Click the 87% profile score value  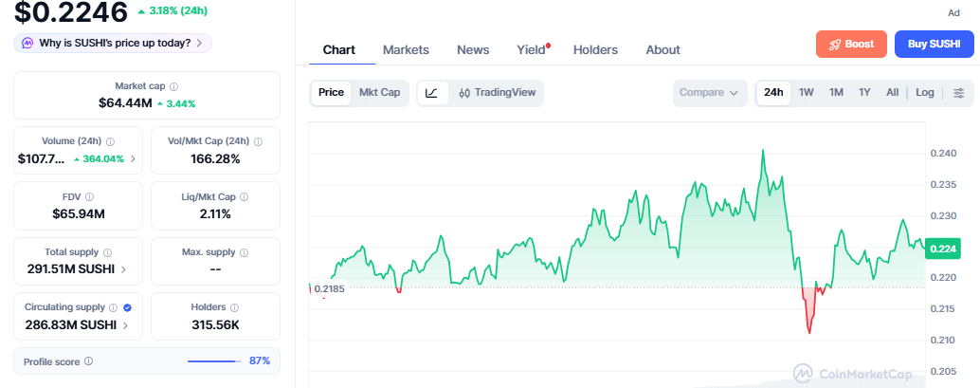pos(260,361)
